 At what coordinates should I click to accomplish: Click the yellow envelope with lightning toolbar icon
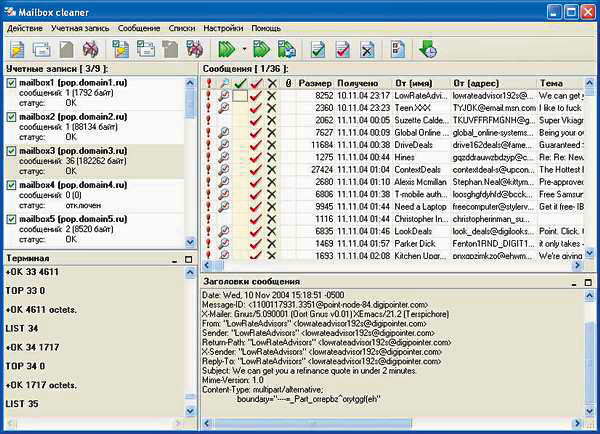pyautogui.click(x=17, y=50)
